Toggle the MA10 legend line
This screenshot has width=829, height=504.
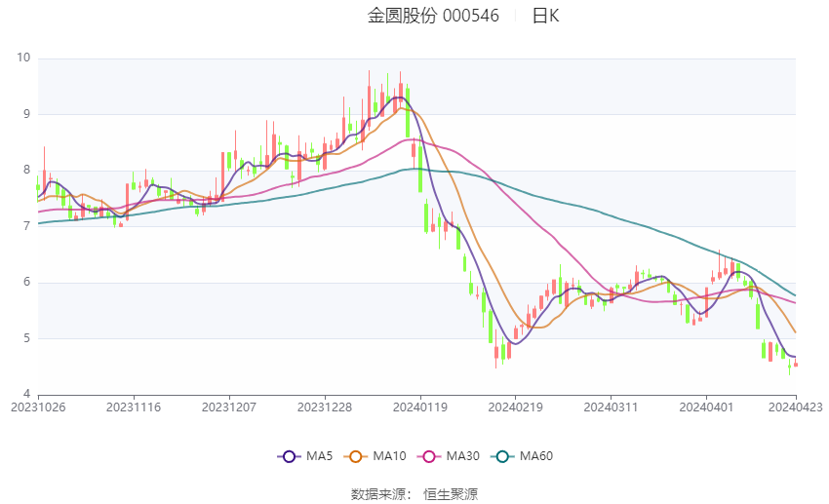click(375, 456)
